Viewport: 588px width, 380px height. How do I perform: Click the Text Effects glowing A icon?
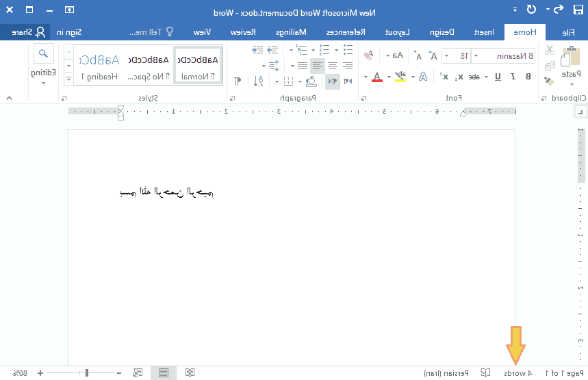click(423, 77)
